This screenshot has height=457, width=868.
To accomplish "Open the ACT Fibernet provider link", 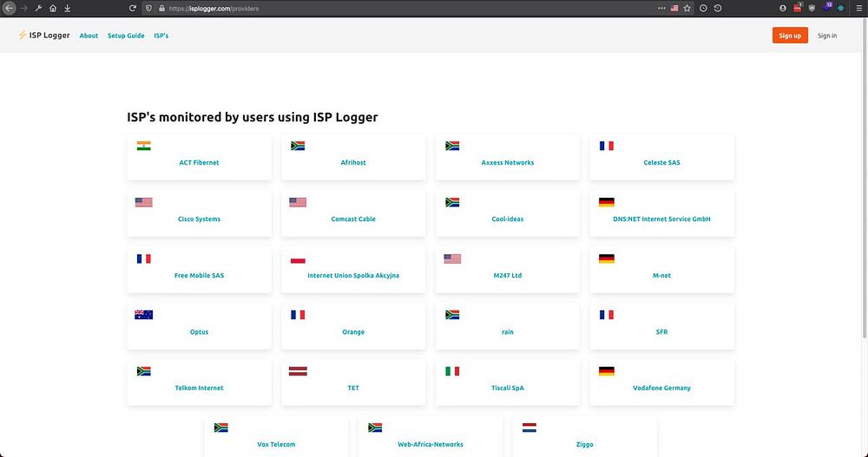I will click(199, 163).
